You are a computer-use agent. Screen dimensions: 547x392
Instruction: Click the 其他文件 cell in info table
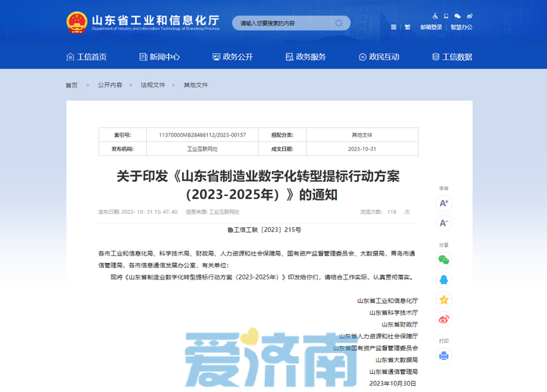362,135
